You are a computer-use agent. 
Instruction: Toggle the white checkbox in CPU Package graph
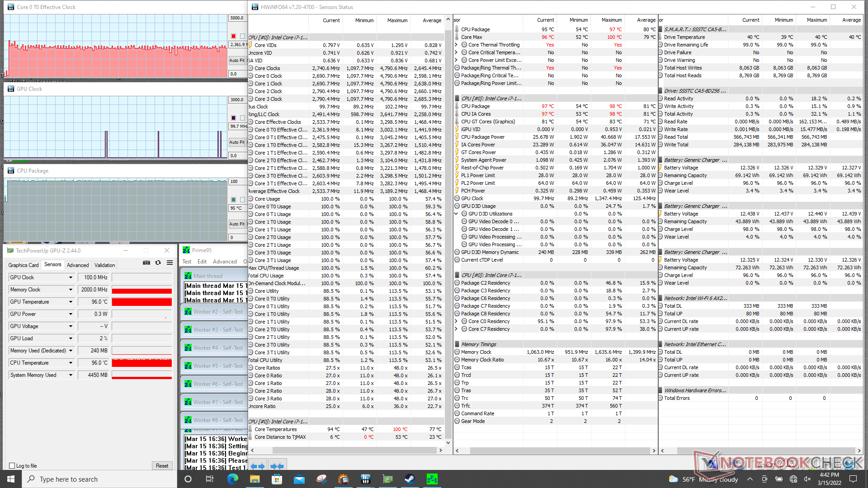[243, 200]
